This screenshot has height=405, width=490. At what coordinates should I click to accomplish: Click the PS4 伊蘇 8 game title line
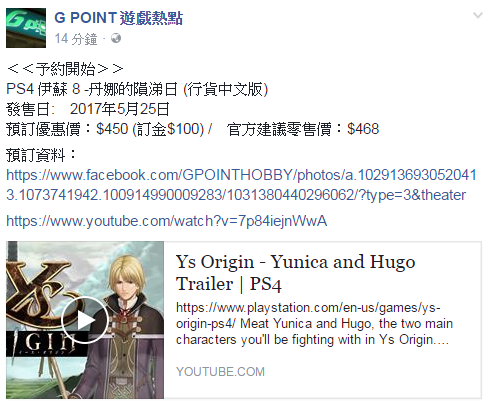137,89
